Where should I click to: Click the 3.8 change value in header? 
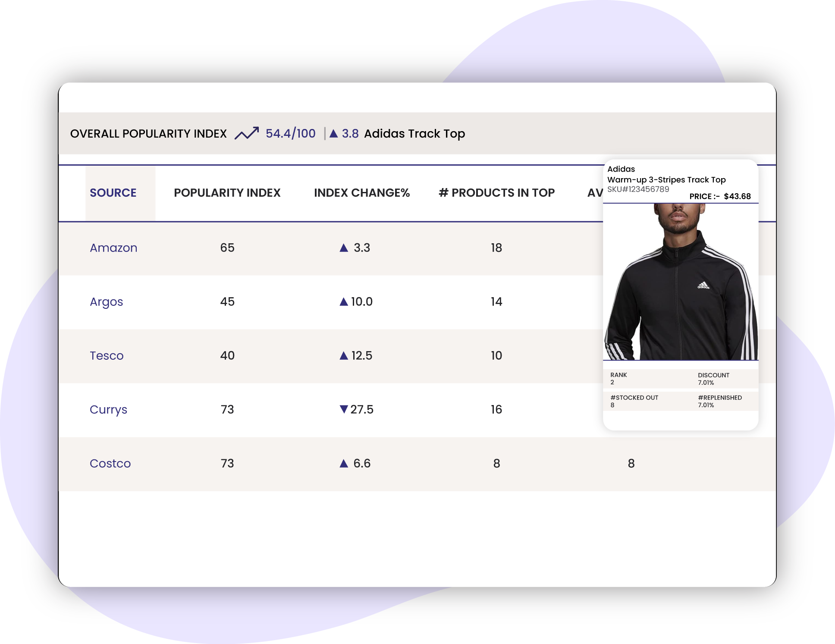pos(350,133)
